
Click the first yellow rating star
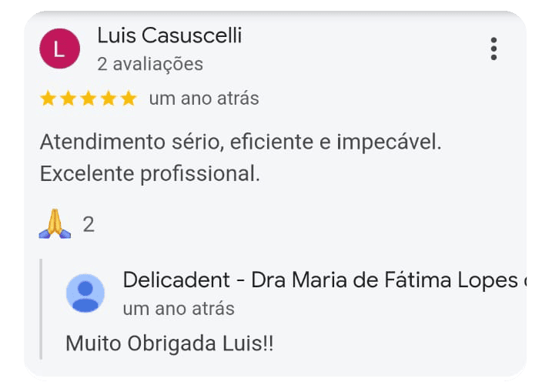48,99
